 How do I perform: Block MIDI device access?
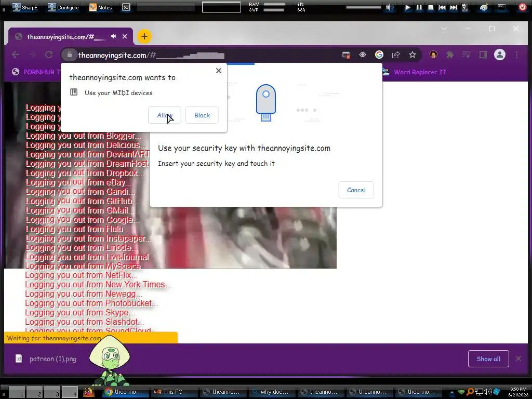(x=202, y=115)
